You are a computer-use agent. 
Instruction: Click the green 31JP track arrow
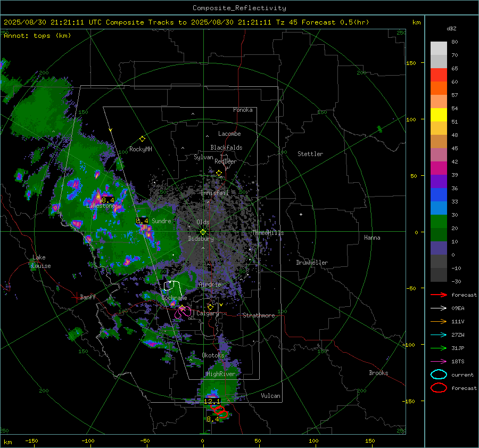pyautogui.click(x=439, y=348)
